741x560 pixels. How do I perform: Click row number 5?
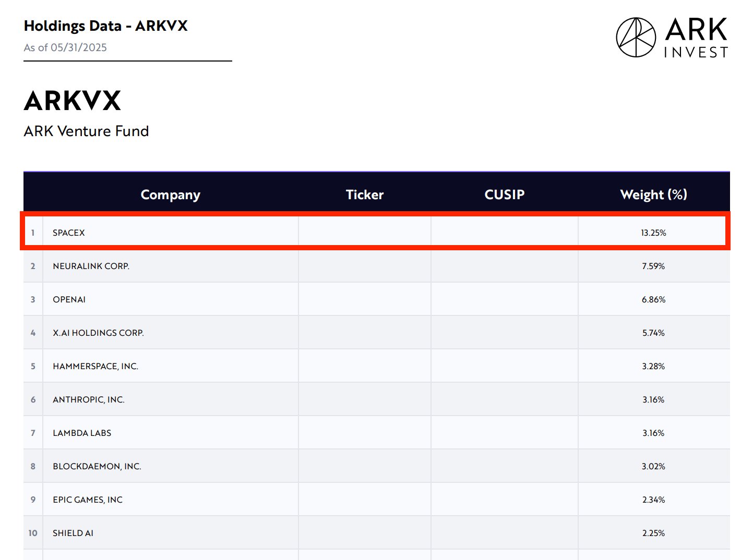[x=33, y=366]
